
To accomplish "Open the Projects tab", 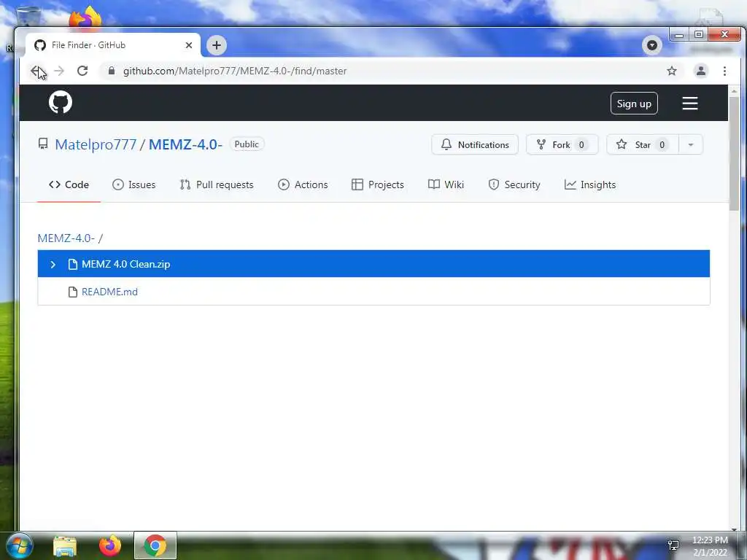I will click(x=378, y=184).
